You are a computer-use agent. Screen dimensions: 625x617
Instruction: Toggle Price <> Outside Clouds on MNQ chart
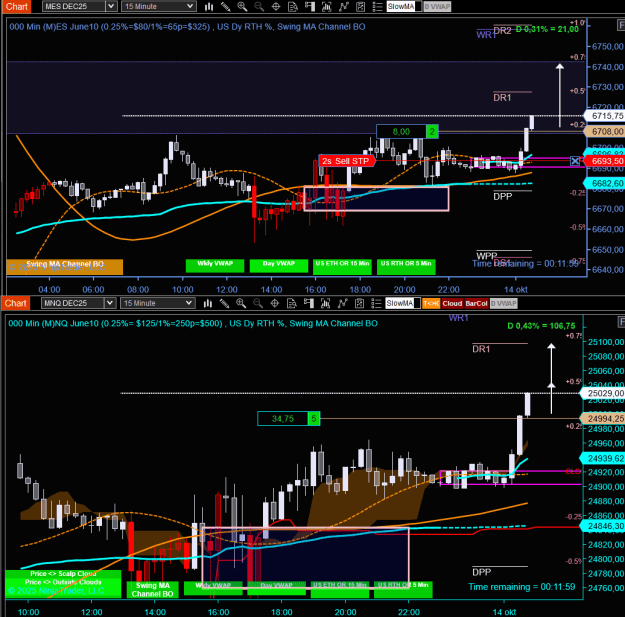click(63, 582)
